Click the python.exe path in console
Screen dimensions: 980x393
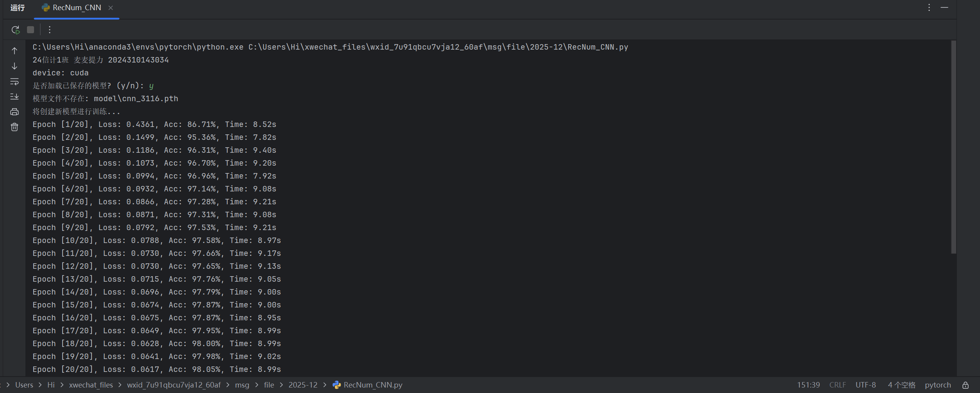[138, 47]
